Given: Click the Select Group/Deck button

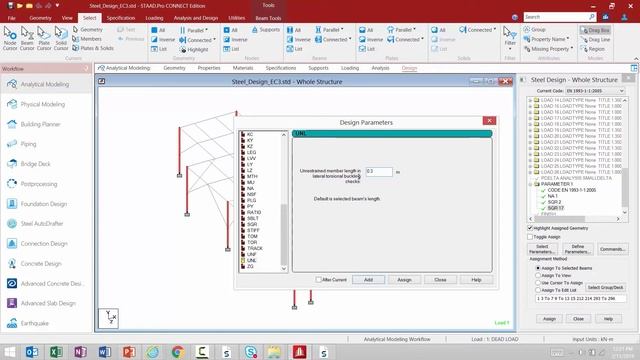Looking at the screenshot, I should click(605, 287).
